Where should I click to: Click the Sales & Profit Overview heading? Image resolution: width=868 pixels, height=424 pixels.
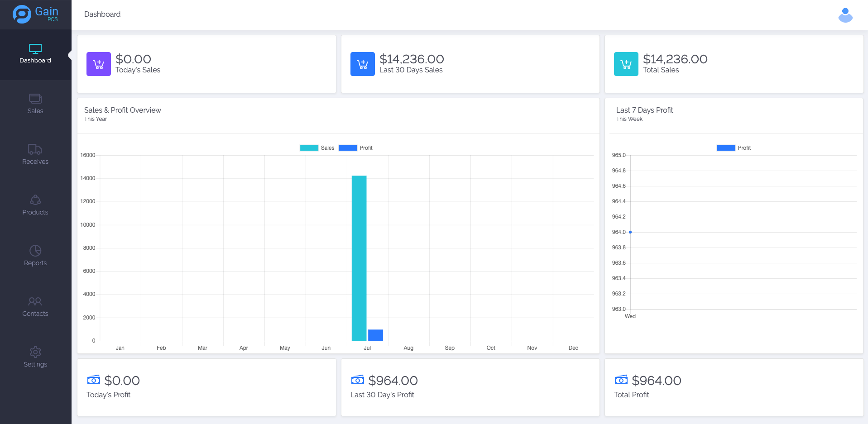[123, 110]
